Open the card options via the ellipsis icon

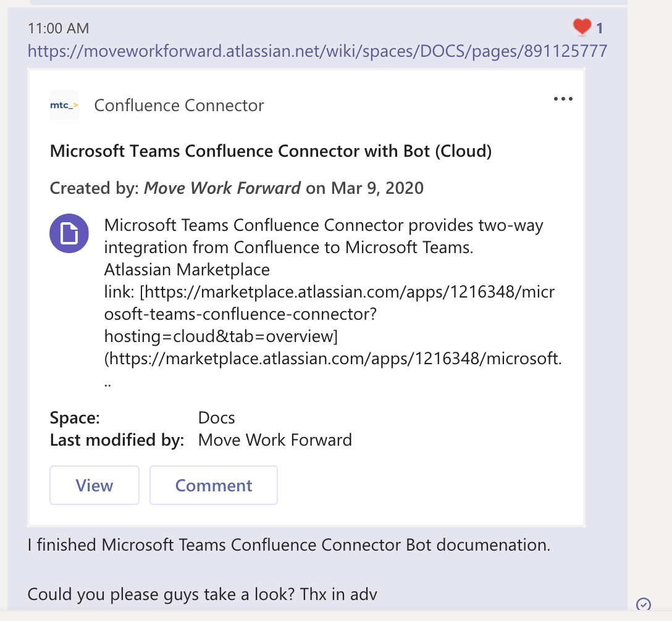[563, 99]
